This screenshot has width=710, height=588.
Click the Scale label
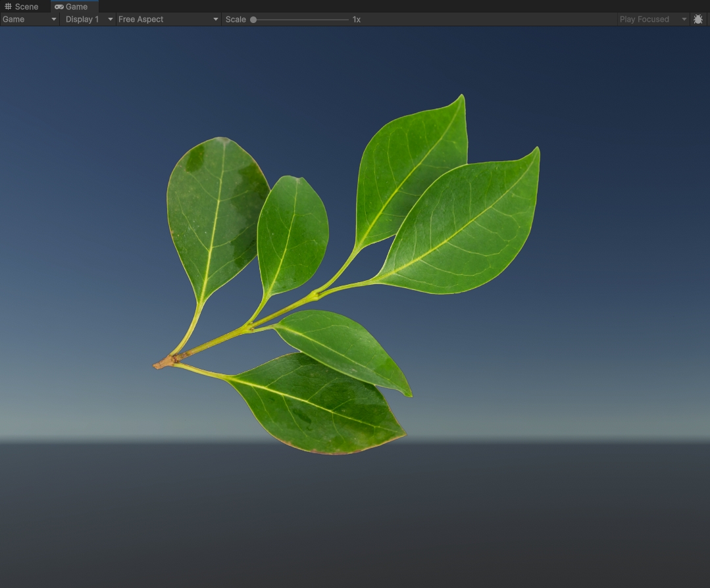(x=236, y=19)
